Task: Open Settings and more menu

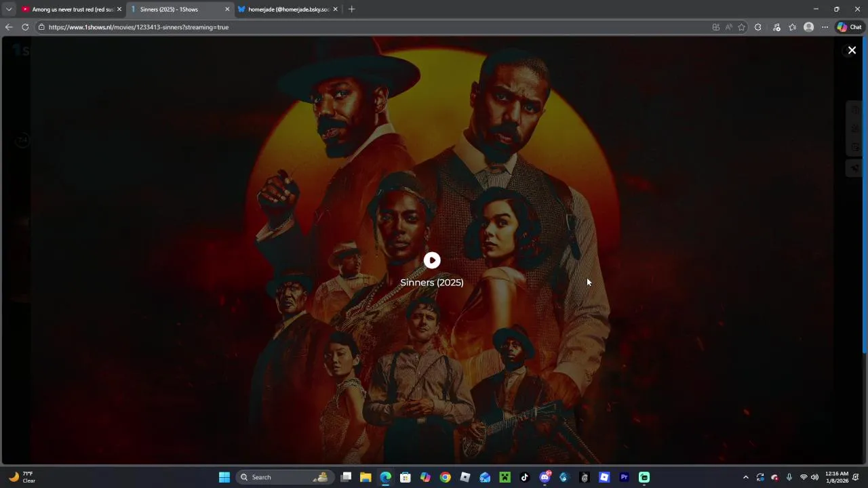Action: click(x=825, y=27)
